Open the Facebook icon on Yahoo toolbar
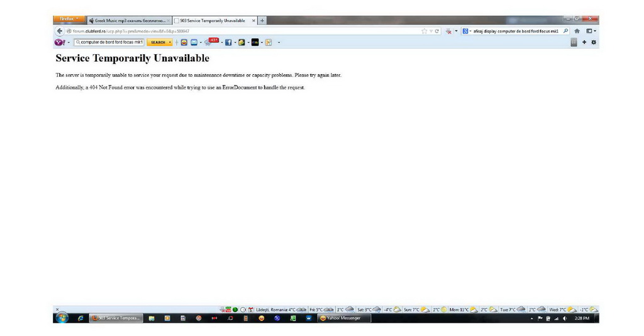 [228, 42]
